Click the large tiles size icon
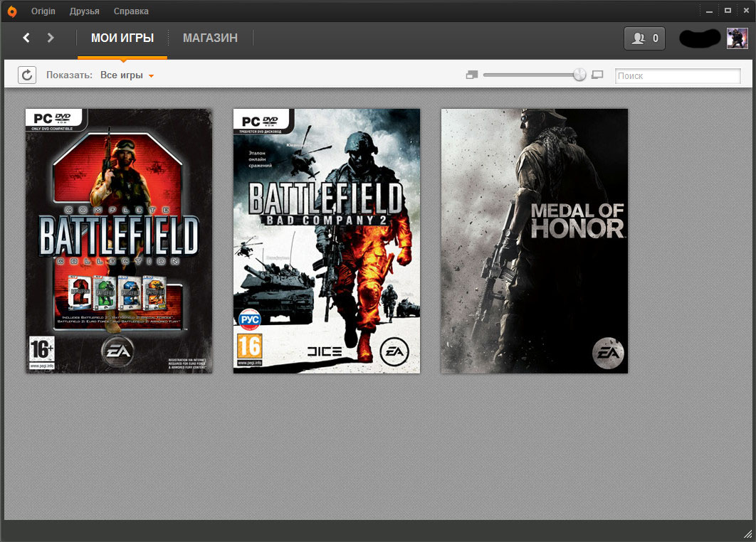This screenshot has height=542, width=756. (x=597, y=75)
